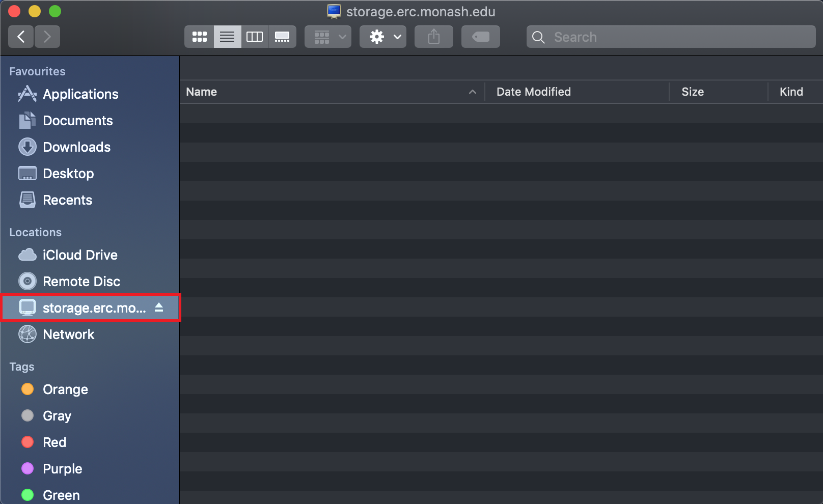823x504 pixels.
Task: Sort by Size column header
Action: click(693, 92)
